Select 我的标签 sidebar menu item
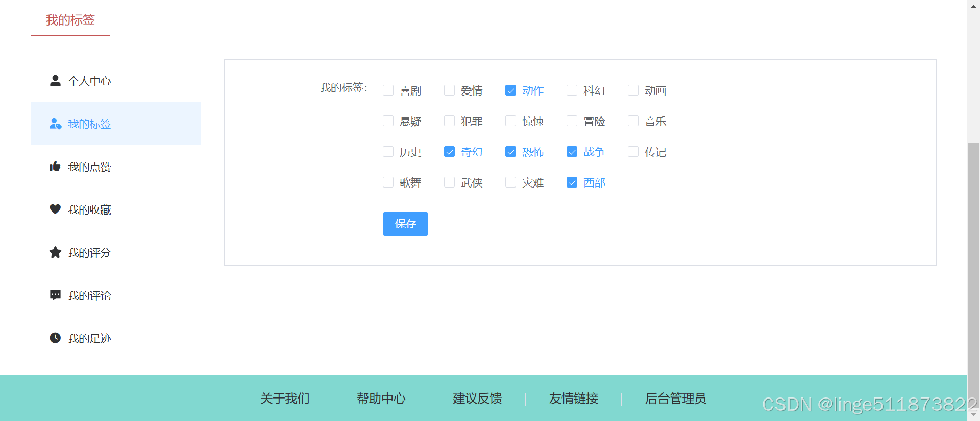This screenshot has height=421, width=980. pos(115,124)
